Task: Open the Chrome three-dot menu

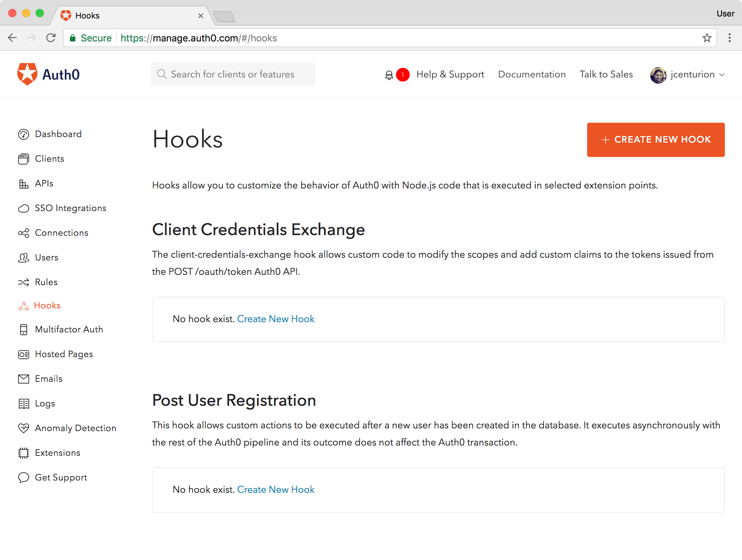Action: click(729, 38)
